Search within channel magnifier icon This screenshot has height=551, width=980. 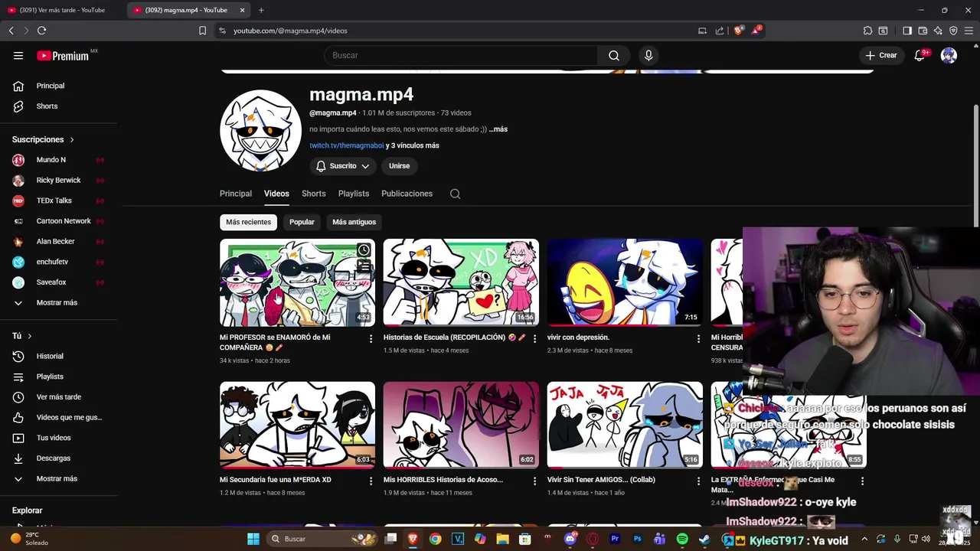(456, 194)
